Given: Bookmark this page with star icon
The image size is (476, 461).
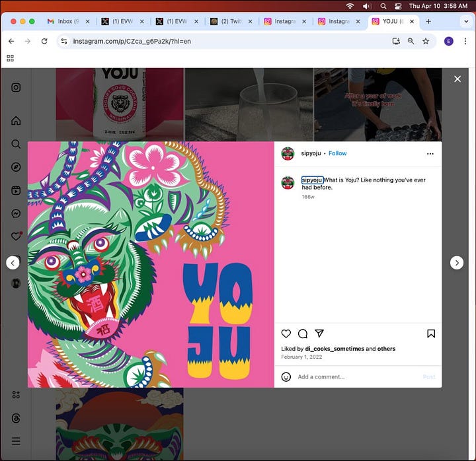Looking at the screenshot, I should click(426, 41).
